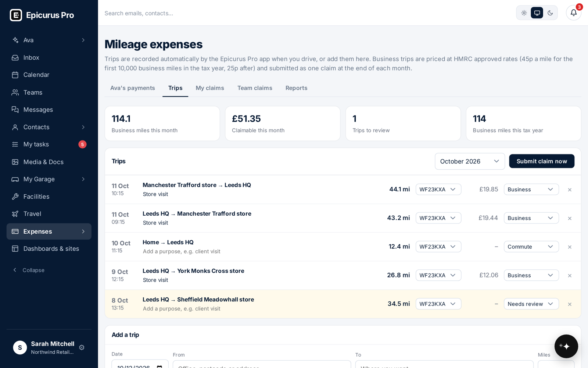Image resolution: width=588 pixels, height=368 pixels.
Task: Switch to Ava's payments tab
Action: point(133,88)
